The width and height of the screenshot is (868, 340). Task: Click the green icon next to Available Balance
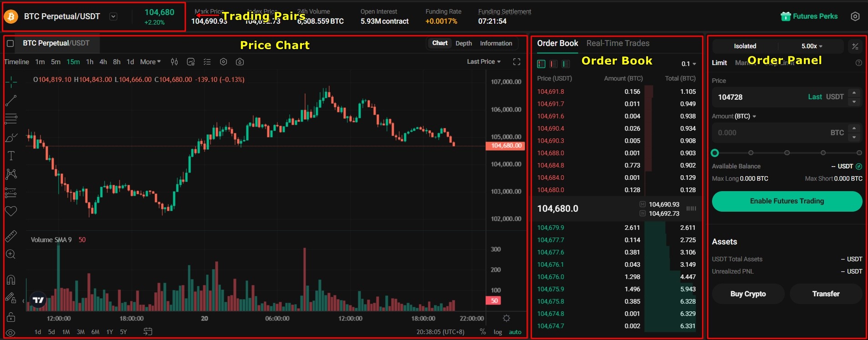pos(859,167)
